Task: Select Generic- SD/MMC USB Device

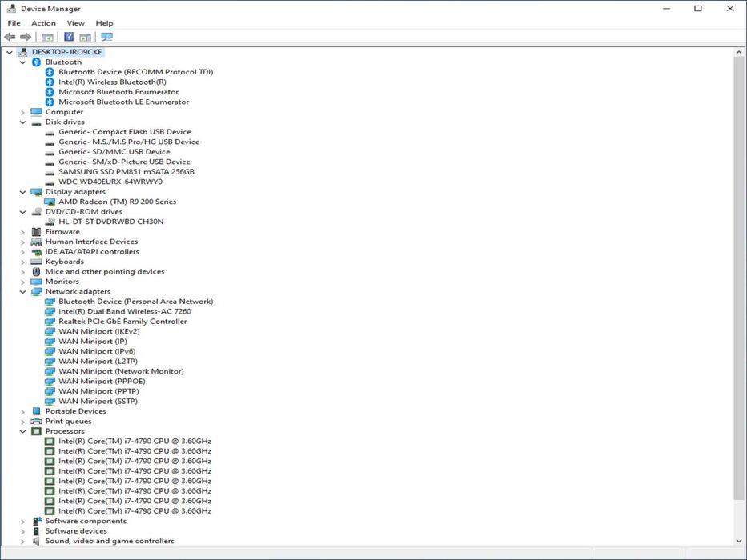Action: pyautogui.click(x=114, y=151)
